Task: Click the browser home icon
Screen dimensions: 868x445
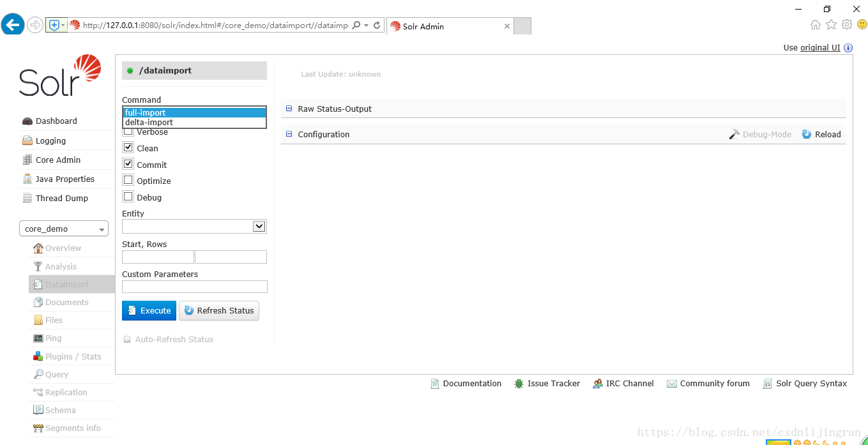Action: click(816, 25)
